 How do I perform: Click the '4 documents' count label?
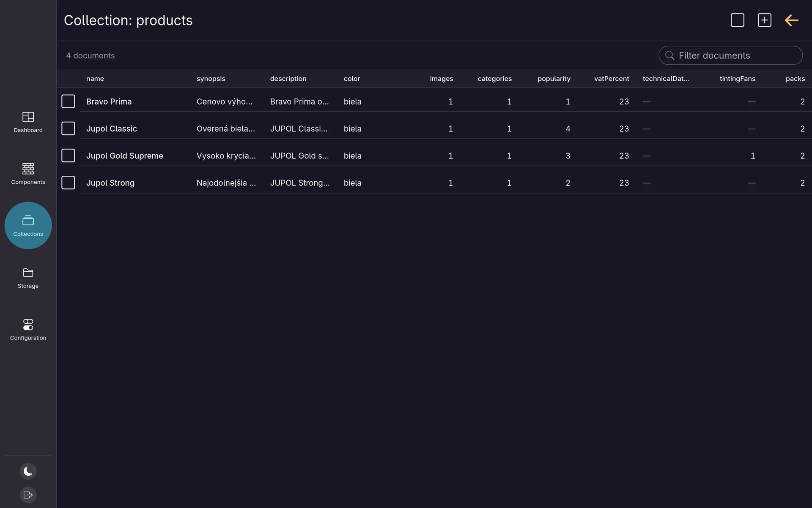(x=90, y=55)
